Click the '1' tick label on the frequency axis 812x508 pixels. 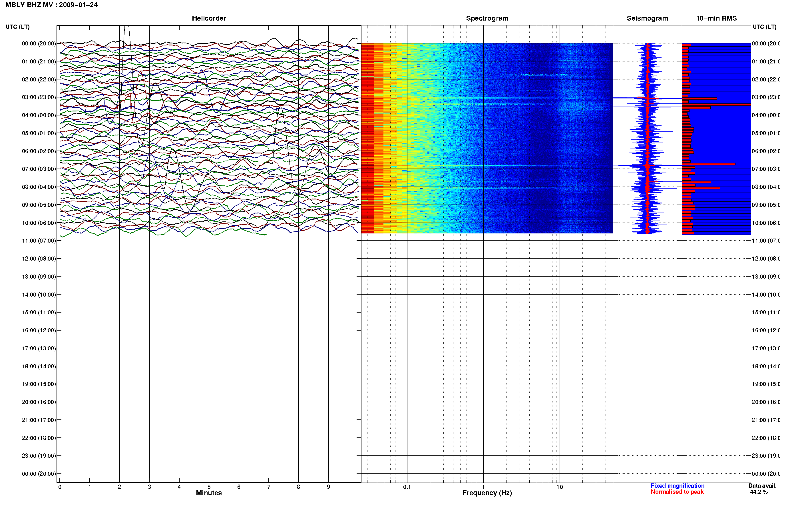483,487
